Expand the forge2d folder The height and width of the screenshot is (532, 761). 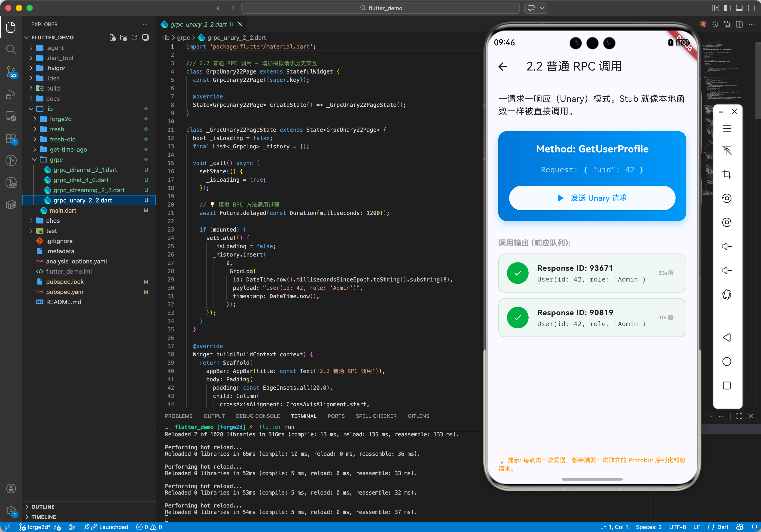pos(60,119)
